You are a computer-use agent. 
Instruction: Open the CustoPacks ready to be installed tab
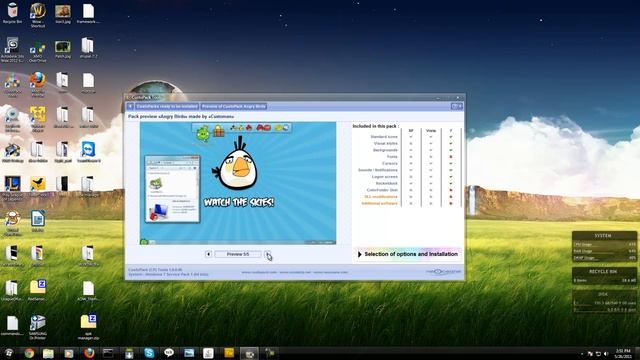coord(167,106)
